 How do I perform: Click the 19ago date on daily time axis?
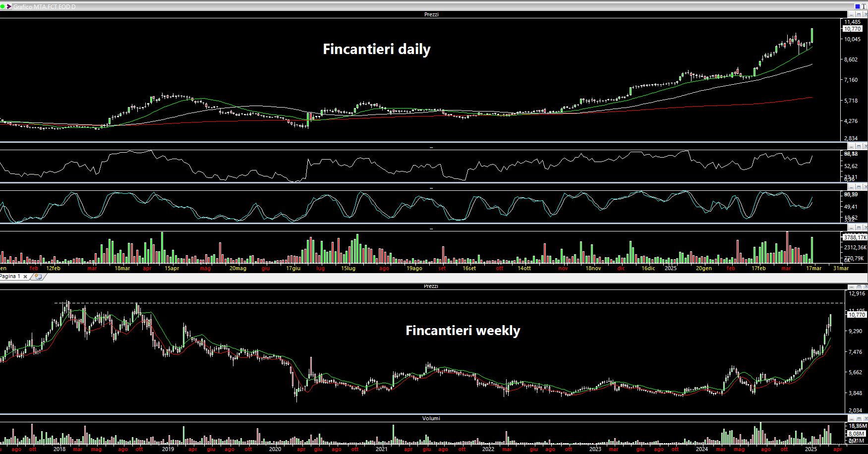click(414, 268)
